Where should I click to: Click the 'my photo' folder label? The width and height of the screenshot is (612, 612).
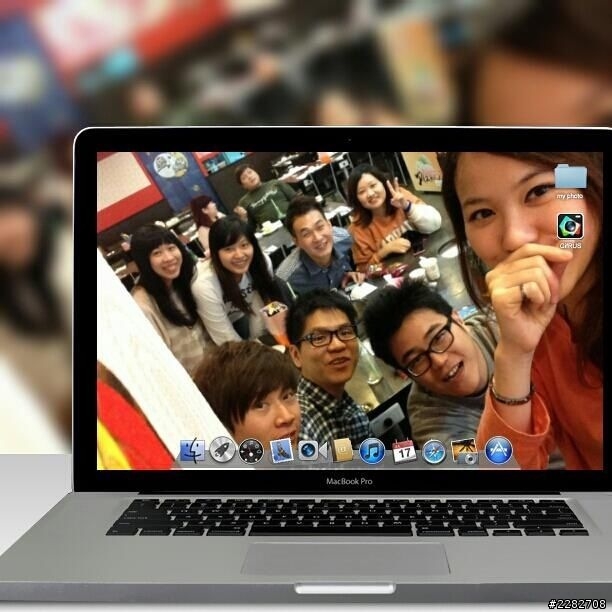570,196
